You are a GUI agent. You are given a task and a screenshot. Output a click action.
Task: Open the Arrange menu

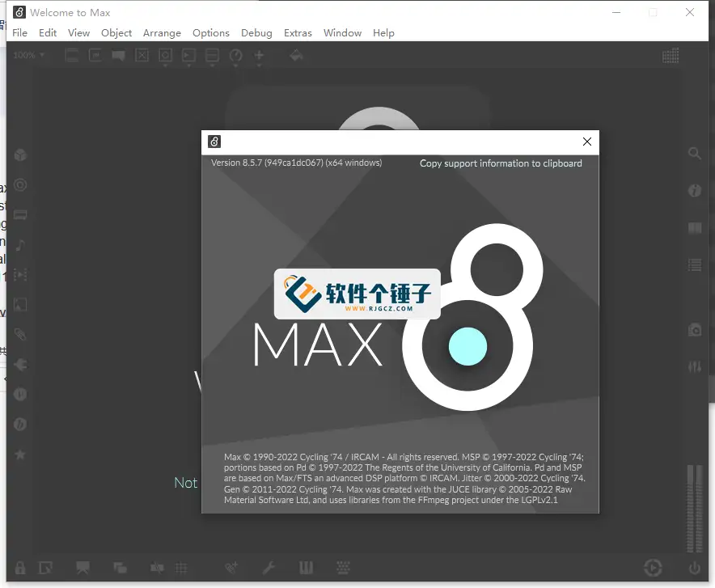click(162, 33)
